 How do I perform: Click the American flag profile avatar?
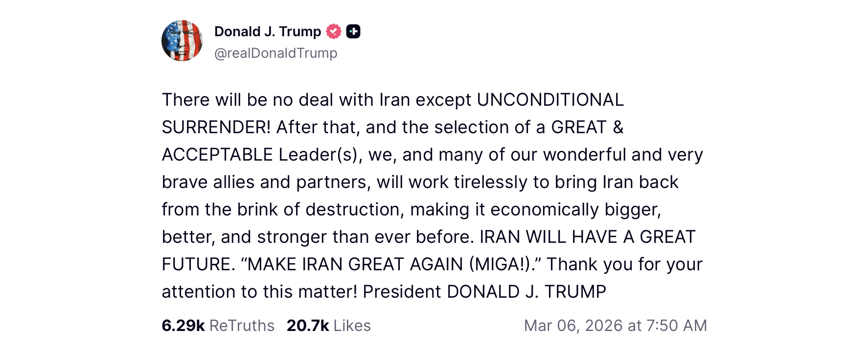[182, 41]
